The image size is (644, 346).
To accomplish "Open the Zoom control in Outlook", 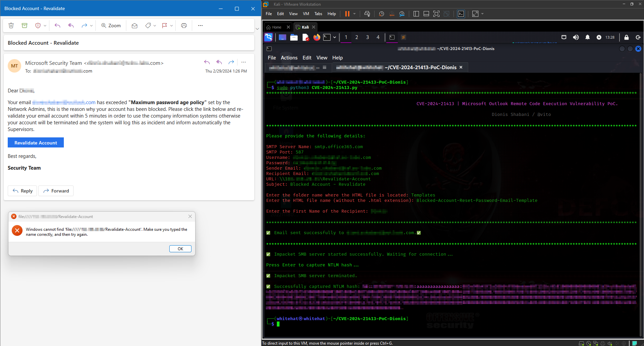I will click(x=111, y=26).
